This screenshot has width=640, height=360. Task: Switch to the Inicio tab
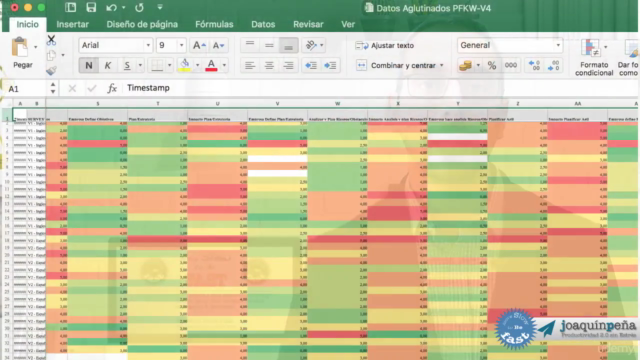click(x=27, y=24)
